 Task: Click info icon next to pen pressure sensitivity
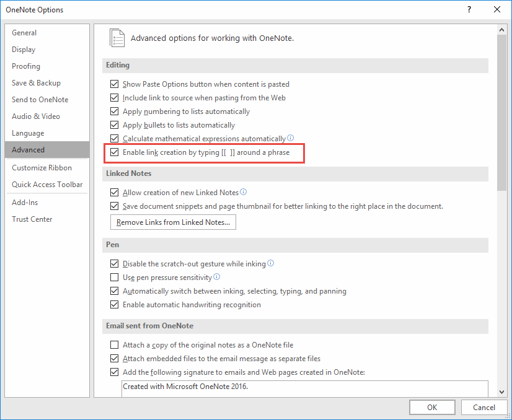pos(216,276)
